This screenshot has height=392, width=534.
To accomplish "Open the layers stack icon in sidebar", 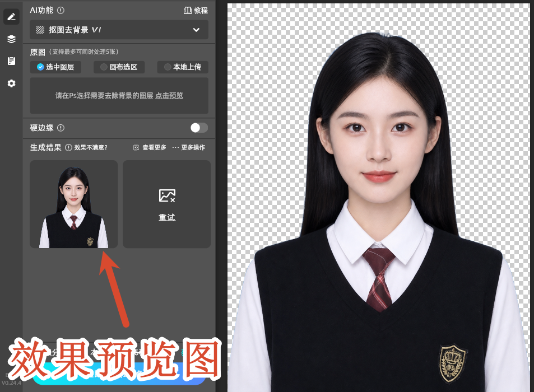I will [x=11, y=39].
